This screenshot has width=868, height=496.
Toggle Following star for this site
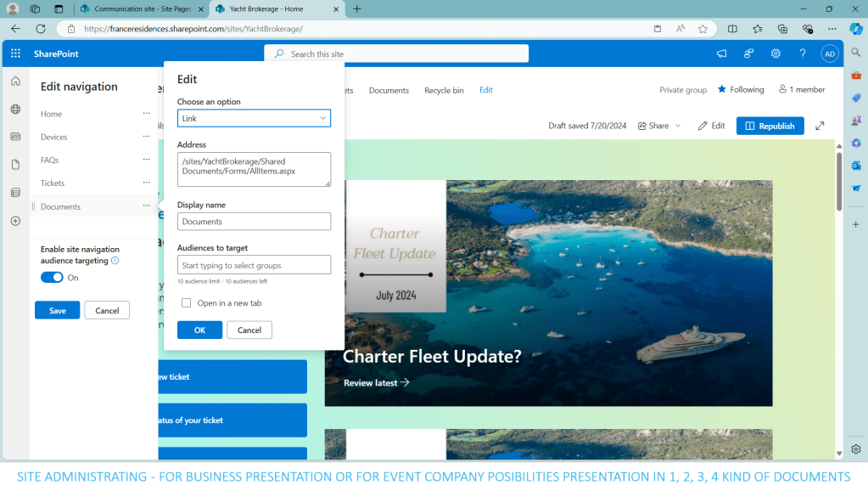(740, 89)
